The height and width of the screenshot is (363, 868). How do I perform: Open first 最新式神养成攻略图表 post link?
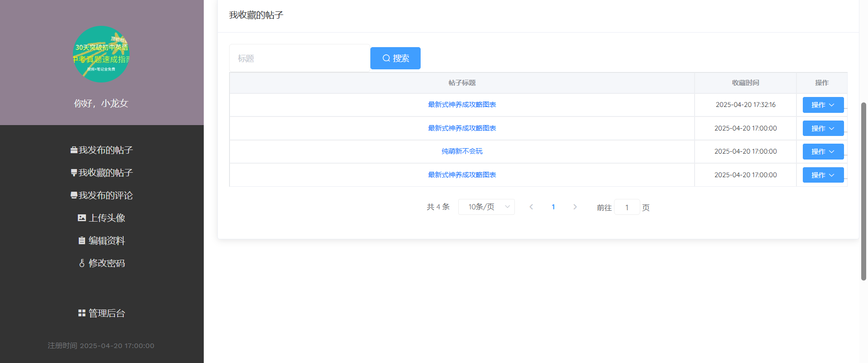tap(462, 105)
